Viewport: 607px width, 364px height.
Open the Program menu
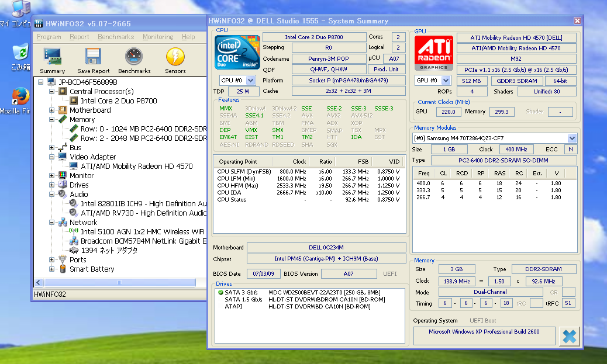click(x=49, y=37)
